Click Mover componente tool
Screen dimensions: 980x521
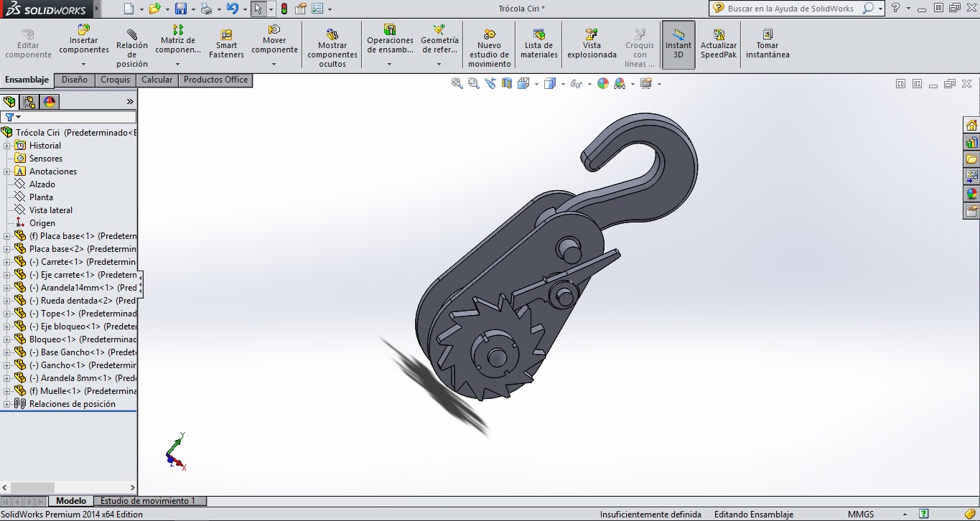(x=274, y=40)
